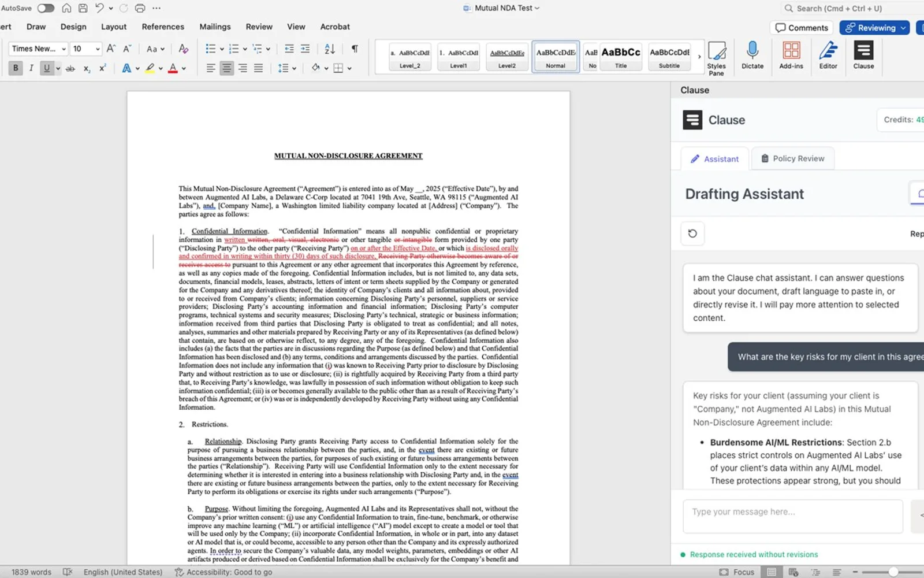Screen dimensions: 924x578
Task: Click the Comments button
Action: click(x=802, y=28)
